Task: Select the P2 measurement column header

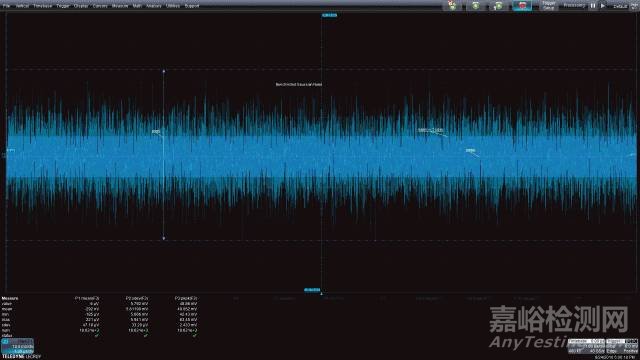Action: (x=137, y=298)
